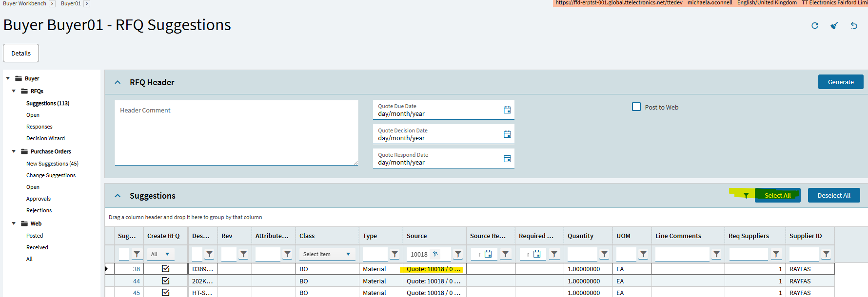This screenshot has width=868, height=297.
Task: Click the Details button
Action: coord(21,53)
